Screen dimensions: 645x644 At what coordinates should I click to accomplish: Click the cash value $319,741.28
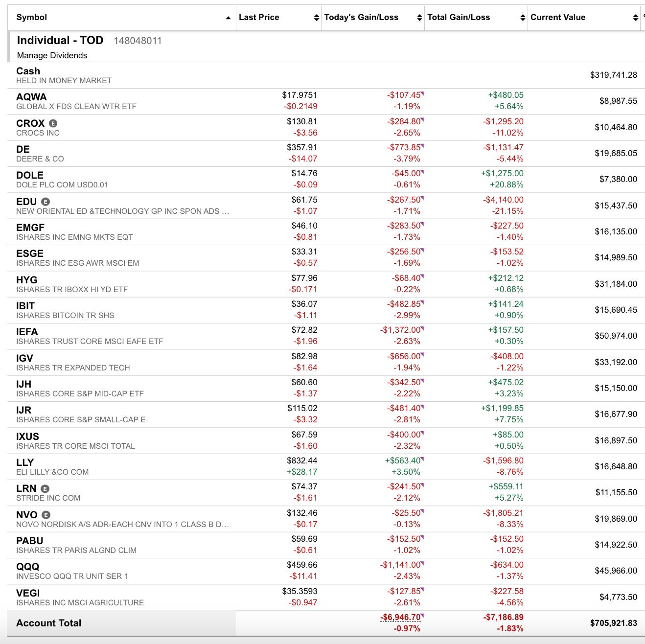614,75
